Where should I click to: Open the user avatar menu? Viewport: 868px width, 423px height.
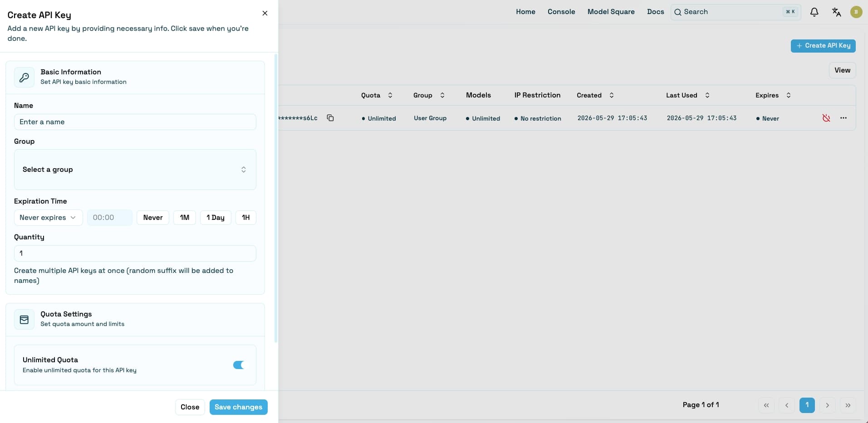point(856,12)
